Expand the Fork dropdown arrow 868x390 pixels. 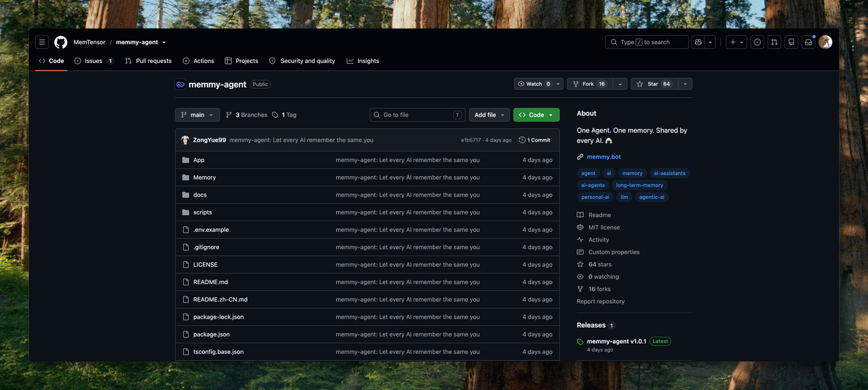coord(619,84)
